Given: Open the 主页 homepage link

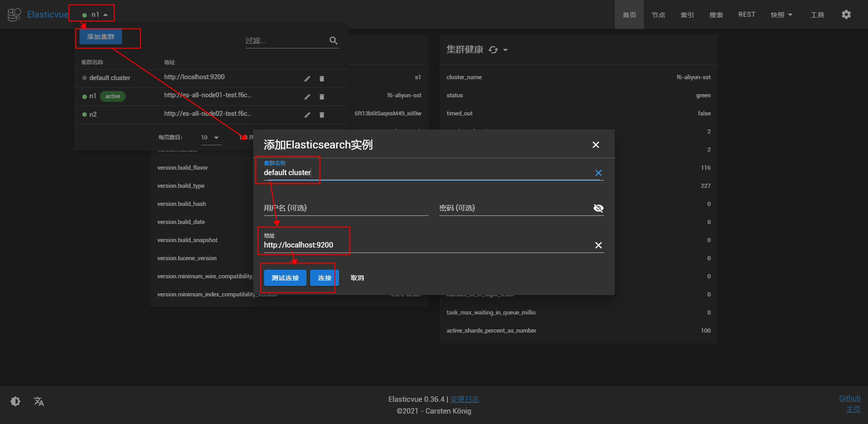Looking at the screenshot, I should point(854,409).
